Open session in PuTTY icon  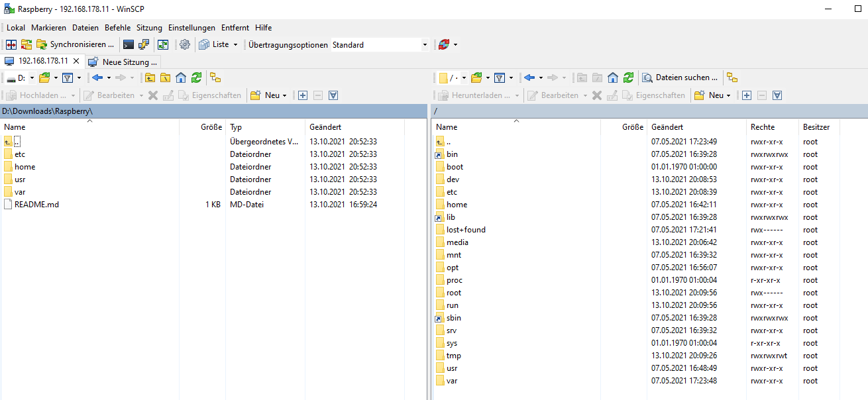(x=144, y=44)
